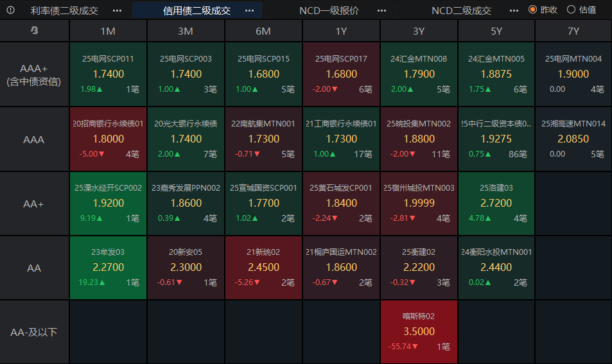Open the 25溧水经开SCP002 cell
Viewport: 612px width, 364px height.
[108, 204]
